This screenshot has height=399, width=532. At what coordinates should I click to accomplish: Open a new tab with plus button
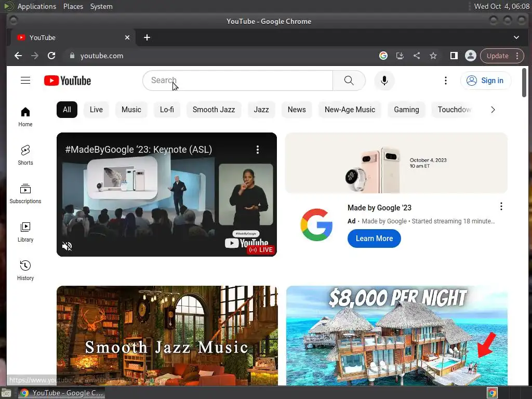click(x=147, y=37)
